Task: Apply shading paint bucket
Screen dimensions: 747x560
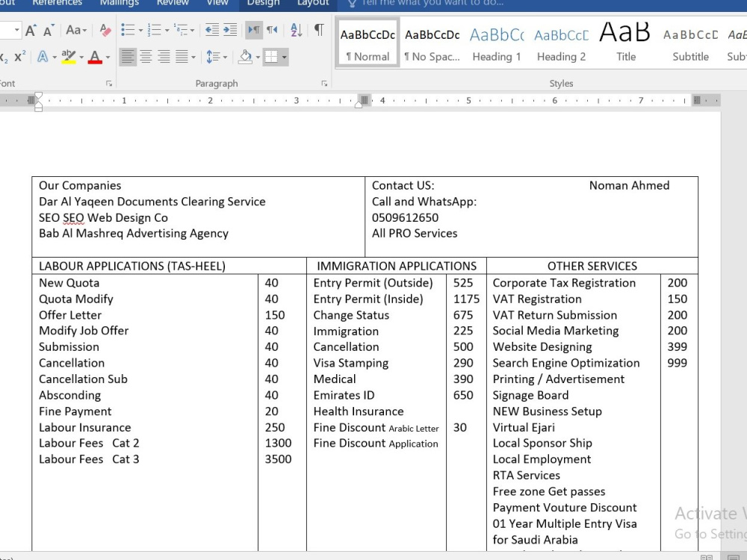Action: (245, 57)
